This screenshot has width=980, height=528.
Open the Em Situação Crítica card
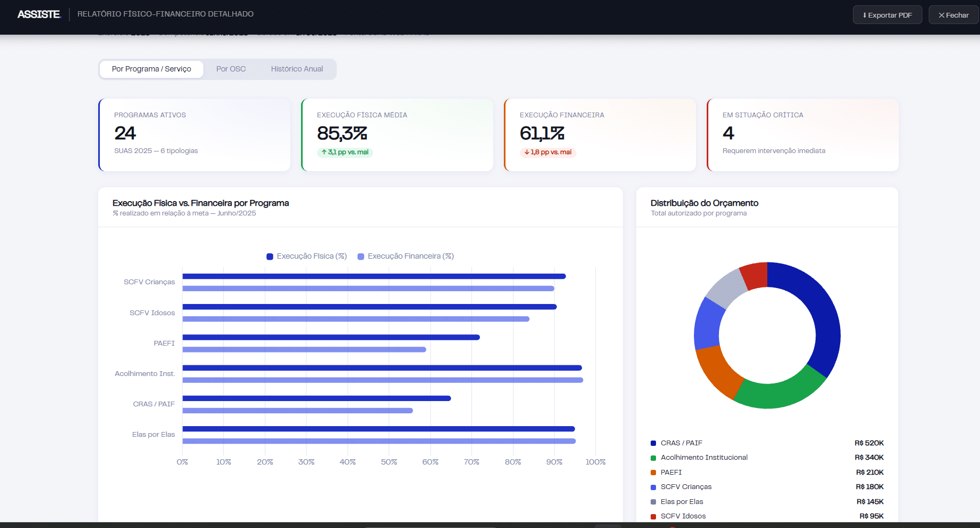[x=803, y=135]
